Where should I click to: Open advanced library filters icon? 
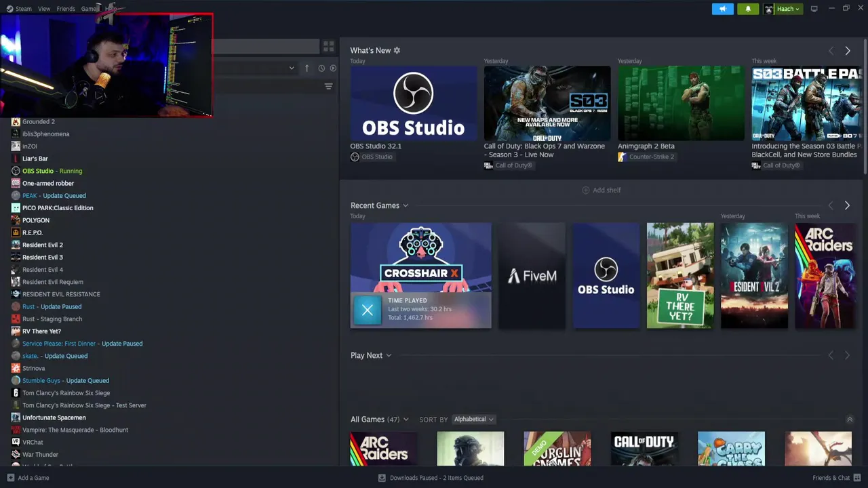coord(328,86)
